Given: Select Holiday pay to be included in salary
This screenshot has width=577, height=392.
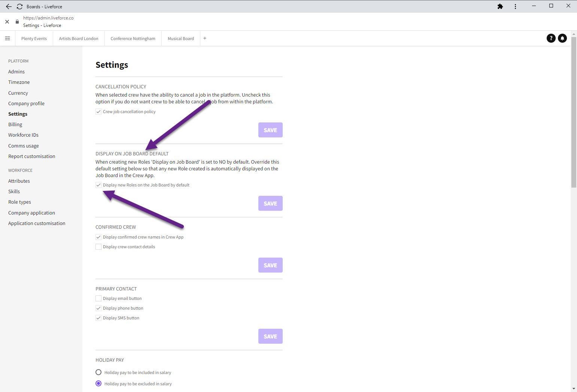Looking at the screenshot, I should click(x=98, y=372).
